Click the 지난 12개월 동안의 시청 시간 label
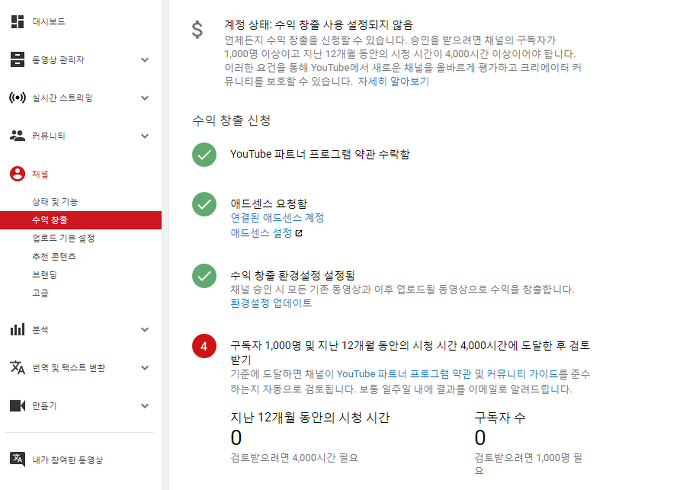 click(x=310, y=418)
